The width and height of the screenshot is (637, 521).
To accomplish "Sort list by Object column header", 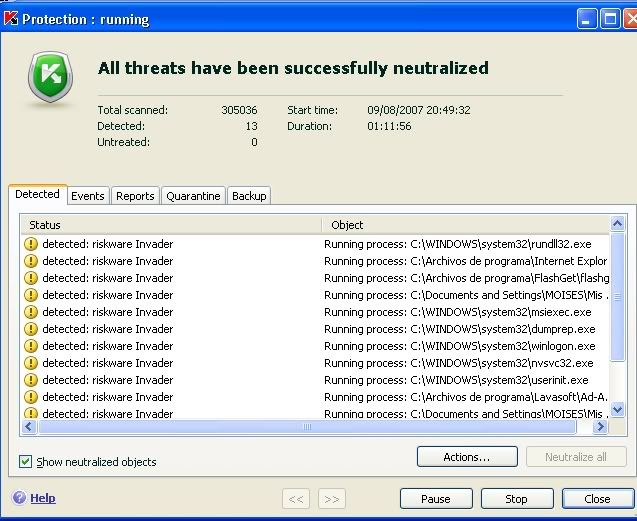I will click(x=466, y=225).
